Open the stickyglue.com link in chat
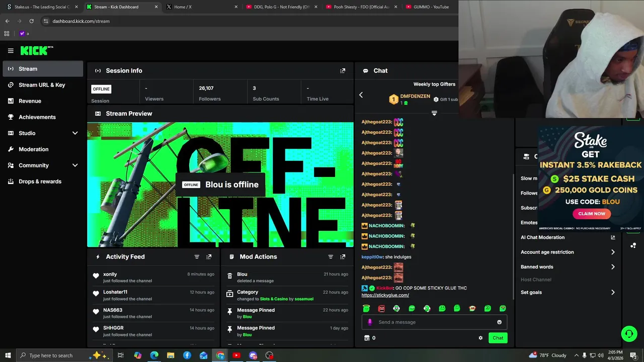The width and height of the screenshot is (644, 362). [385, 295]
